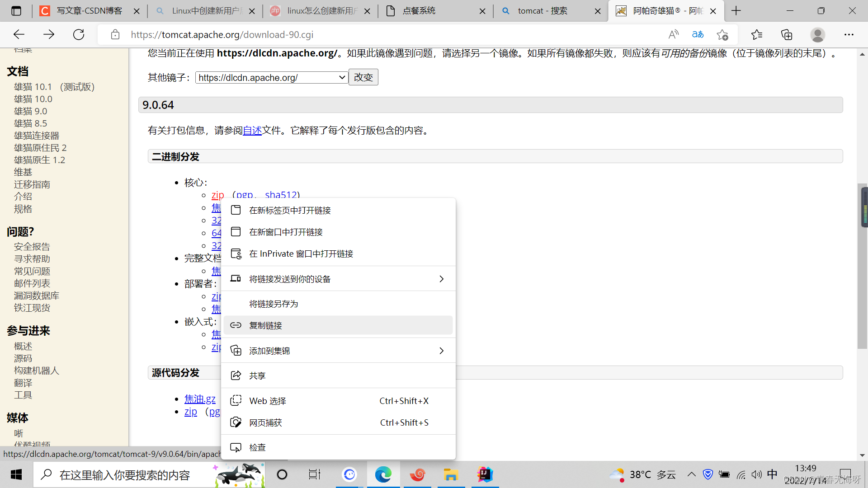Reload the Tomcat download page
Screen dimensions: 868x488
pos(79,34)
